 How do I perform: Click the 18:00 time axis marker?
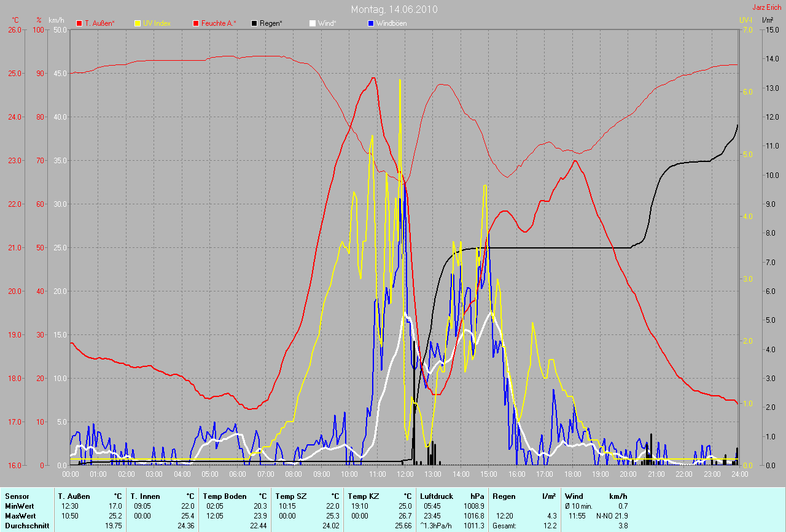(572, 474)
